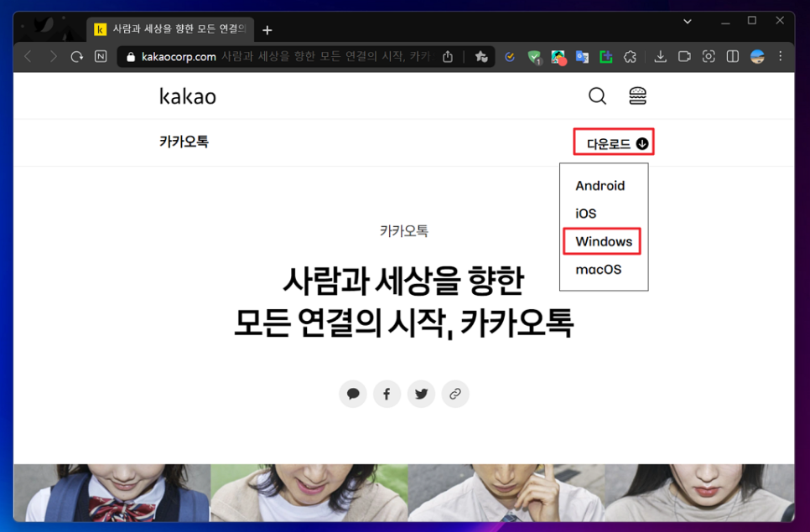
Task: Reload the kakaocorp.com page
Action: tap(77, 57)
